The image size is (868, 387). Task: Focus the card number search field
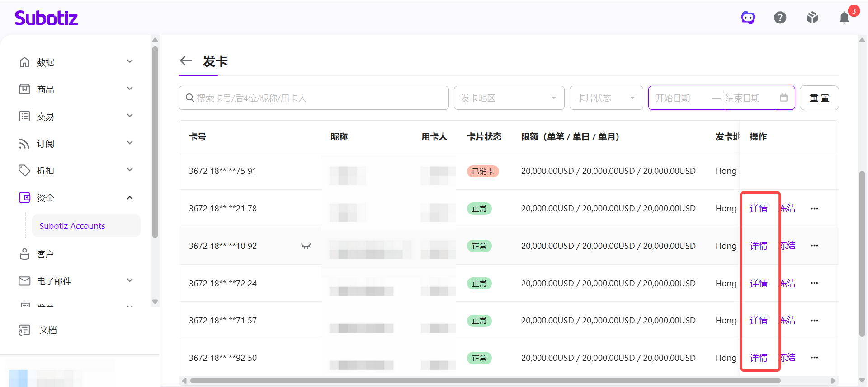click(314, 98)
